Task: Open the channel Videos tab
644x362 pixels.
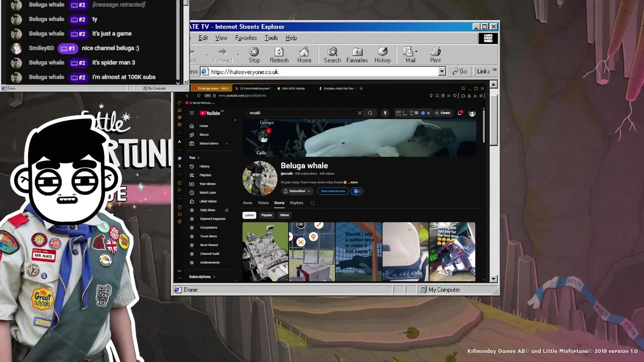Action: (264, 203)
